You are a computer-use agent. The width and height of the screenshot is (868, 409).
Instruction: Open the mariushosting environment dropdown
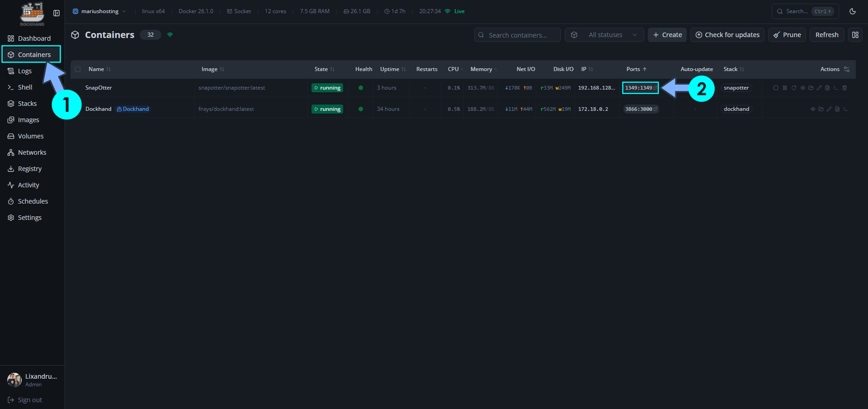coord(99,11)
